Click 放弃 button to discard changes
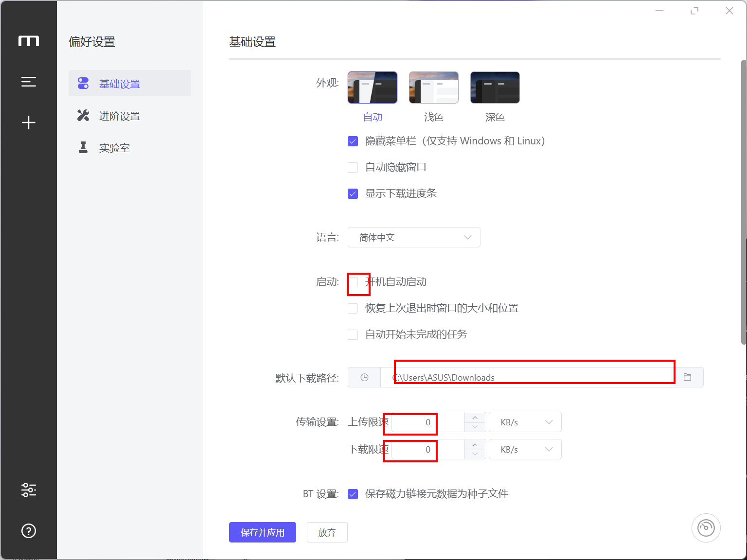 [327, 532]
